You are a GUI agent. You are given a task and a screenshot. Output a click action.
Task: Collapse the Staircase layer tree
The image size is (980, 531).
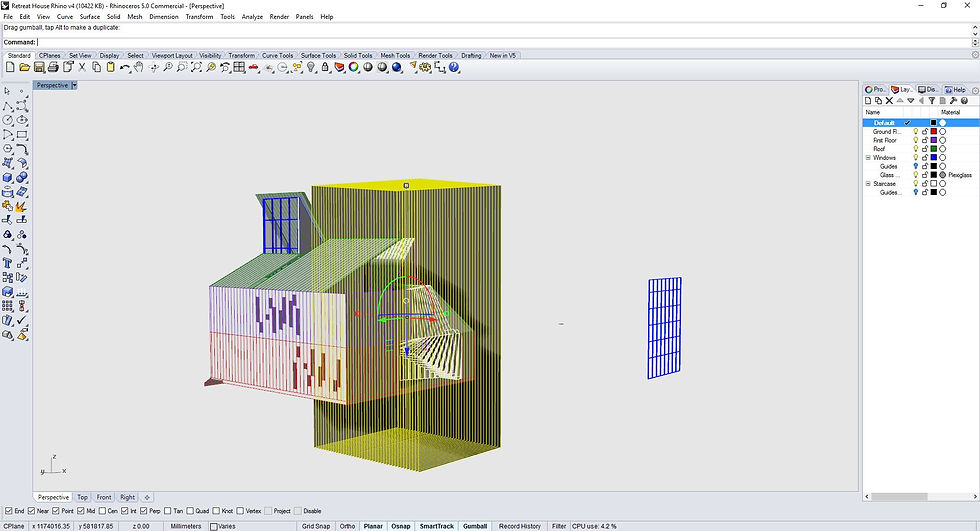868,184
